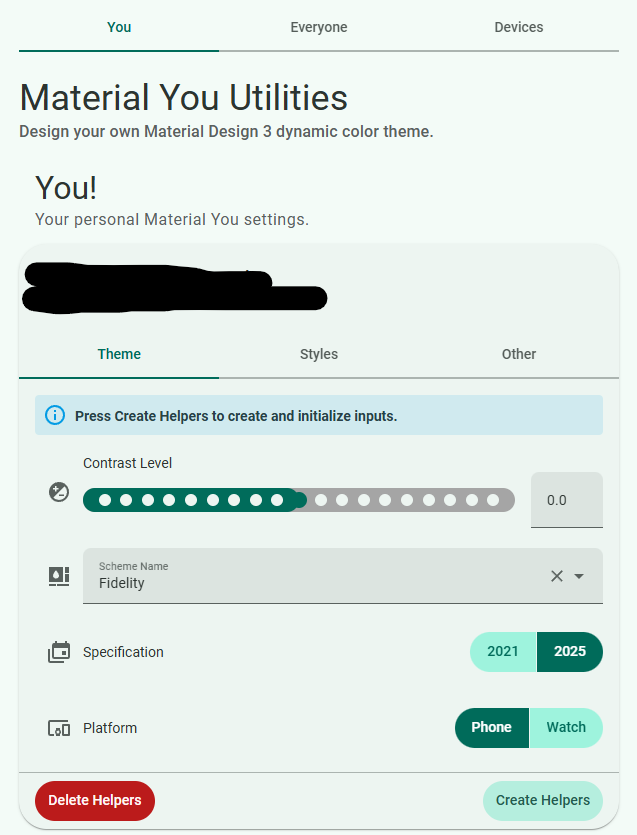Expand the Scheme Name dropdown arrow
This screenshot has width=637, height=835.
(x=579, y=576)
